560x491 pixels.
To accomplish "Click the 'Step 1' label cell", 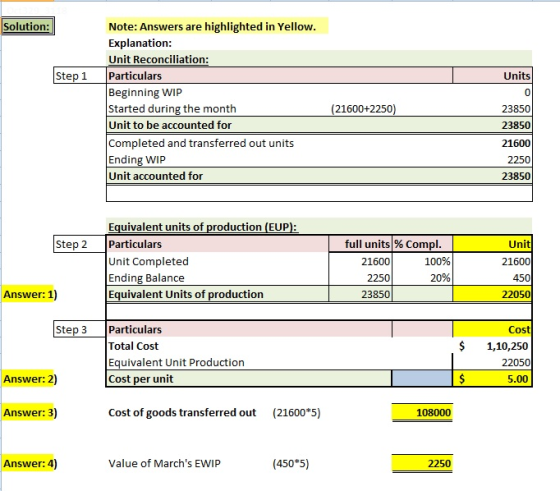I will pos(80,75).
